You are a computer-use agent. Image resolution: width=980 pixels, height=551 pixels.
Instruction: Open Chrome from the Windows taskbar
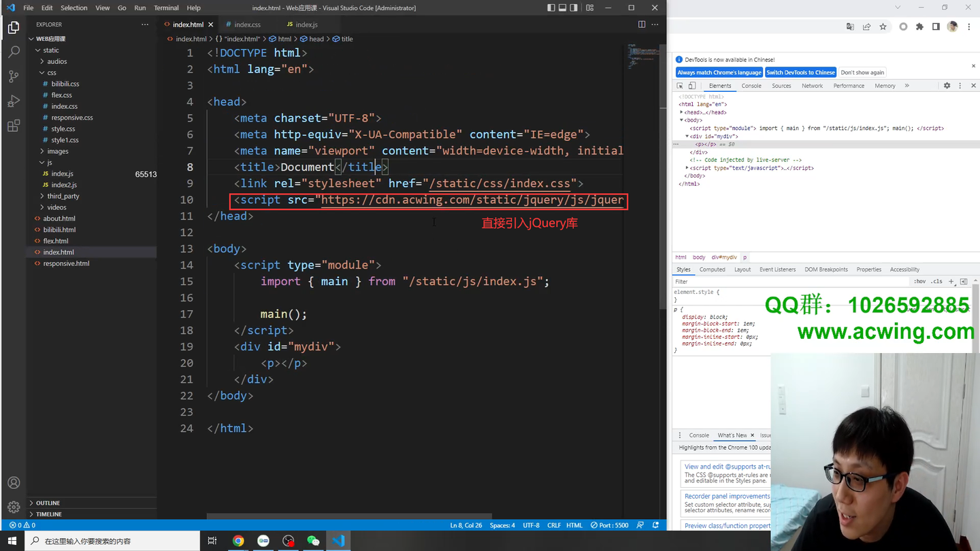click(x=238, y=541)
